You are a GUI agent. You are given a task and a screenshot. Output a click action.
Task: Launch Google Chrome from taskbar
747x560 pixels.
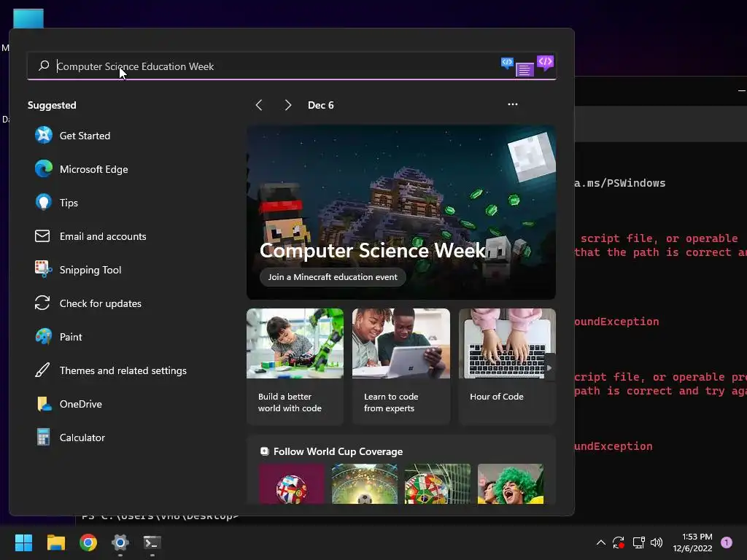click(x=88, y=542)
